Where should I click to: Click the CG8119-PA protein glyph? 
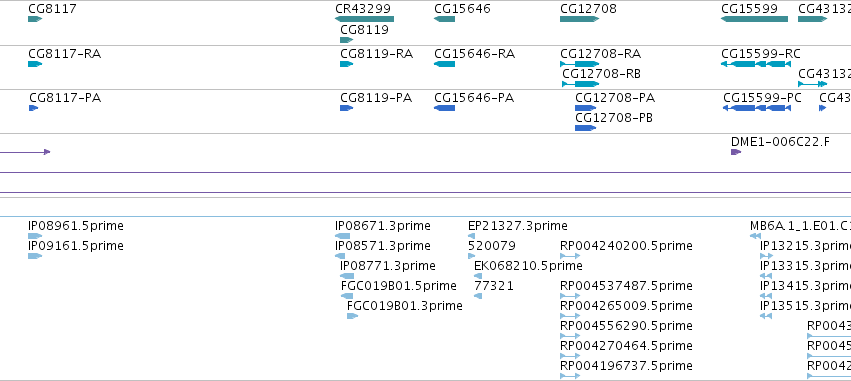[x=346, y=108]
